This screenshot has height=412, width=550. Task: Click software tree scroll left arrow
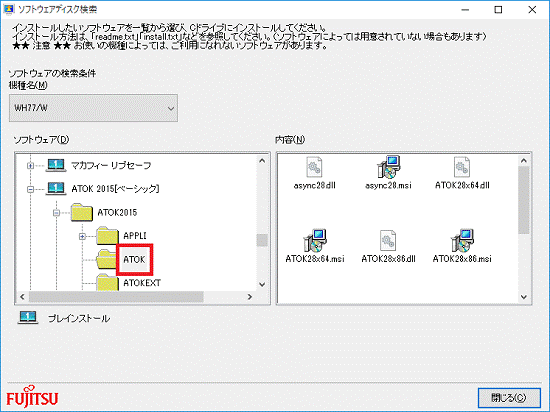click(22, 297)
